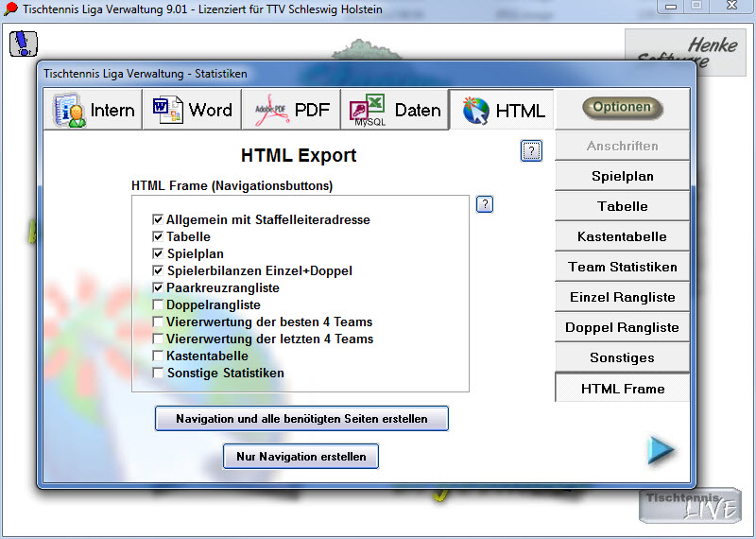Switch to the Word export tab
Image resolution: width=756 pixels, height=539 pixels.
192,110
